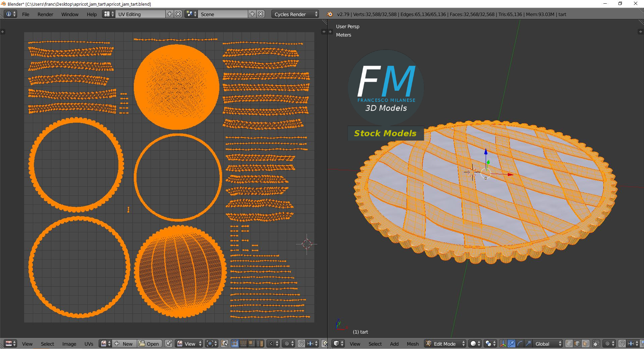Select vertex mode in the UV editor
644x349 pixels.
[234, 344]
